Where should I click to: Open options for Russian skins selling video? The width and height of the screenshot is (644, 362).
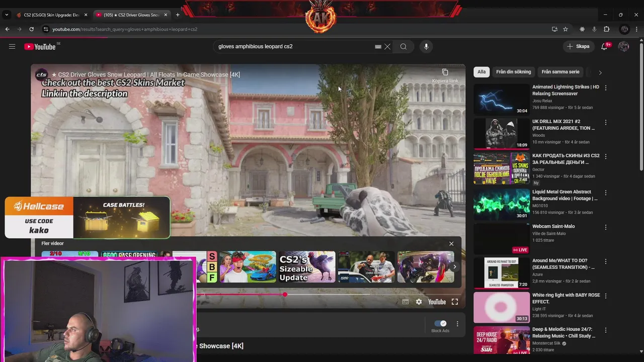click(x=606, y=156)
